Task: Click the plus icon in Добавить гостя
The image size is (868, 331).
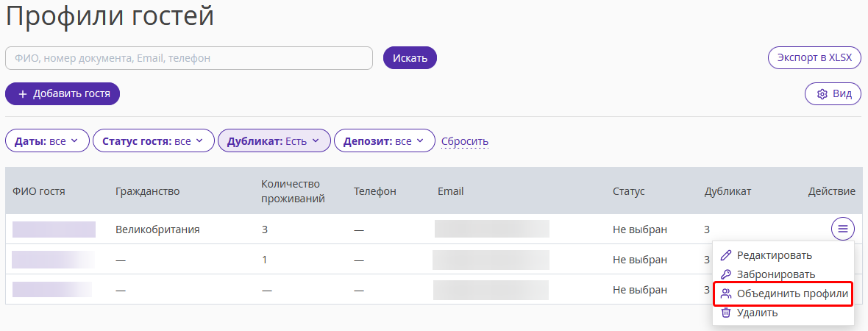Action: tap(23, 94)
